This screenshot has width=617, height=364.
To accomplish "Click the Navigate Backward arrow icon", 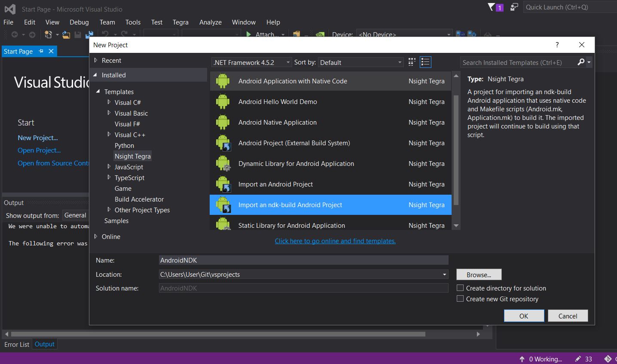I will point(14,35).
